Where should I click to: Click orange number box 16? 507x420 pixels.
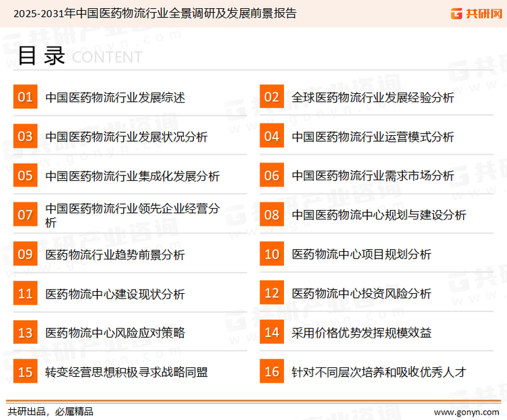coord(272,371)
